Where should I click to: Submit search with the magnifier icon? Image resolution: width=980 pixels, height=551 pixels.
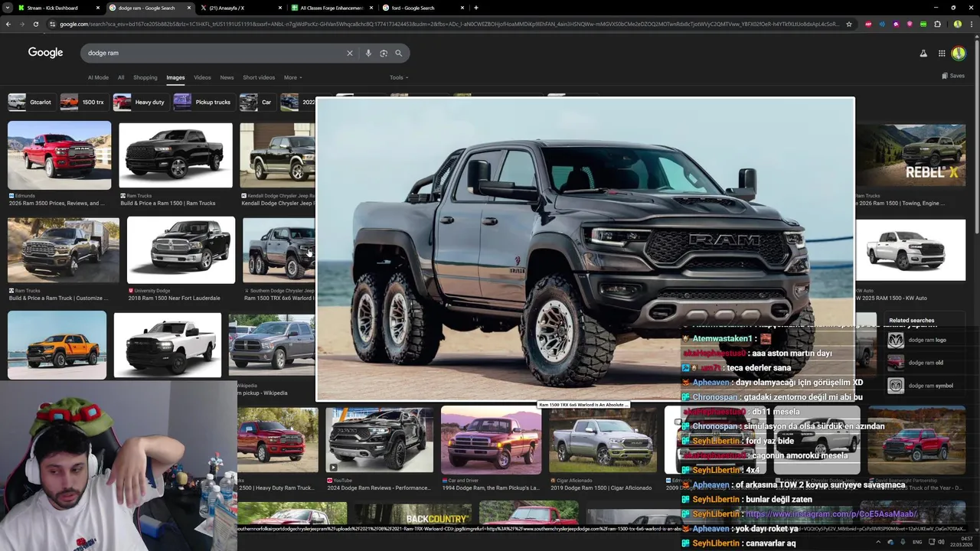pyautogui.click(x=398, y=53)
